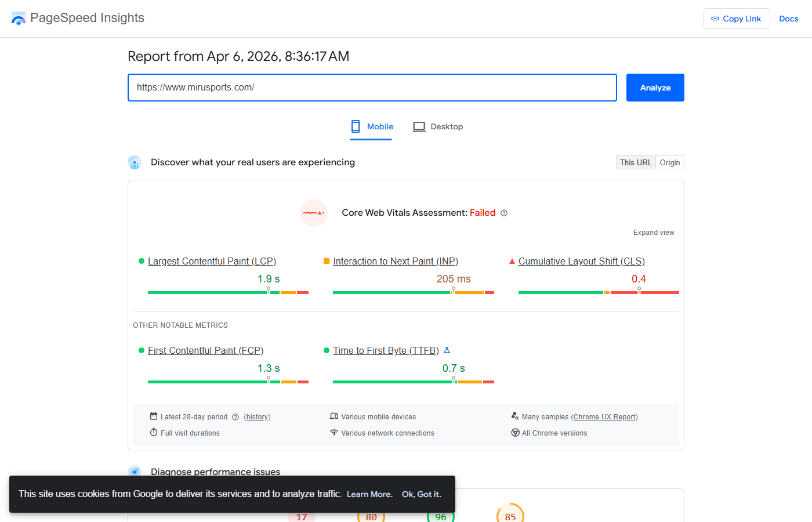Click the samples icon beside Many samples
This screenshot has height=522, width=812.
tap(515, 416)
